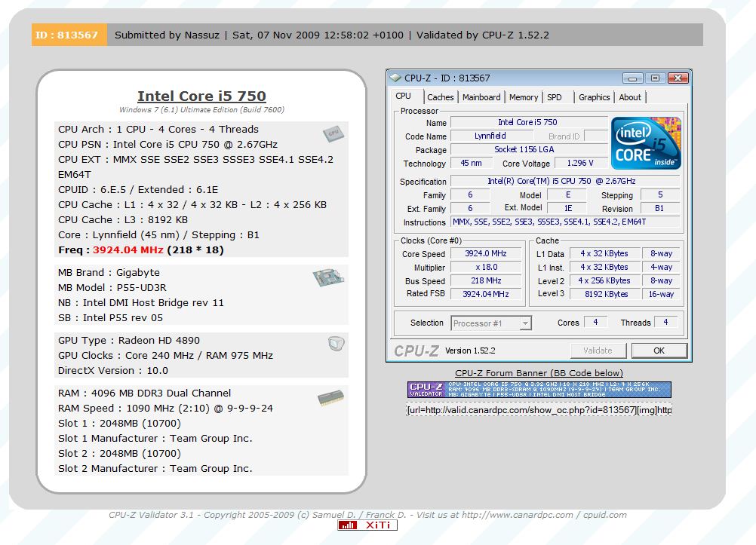Click the Rated FSB value 3924.04 MHz
The height and width of the screenshot is (545, 756).
point(486,294)
